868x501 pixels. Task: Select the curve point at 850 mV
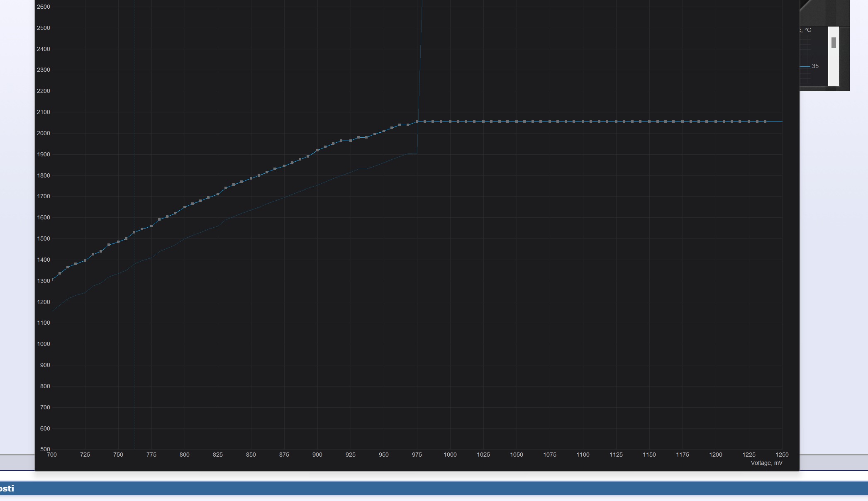click(251, 178)
